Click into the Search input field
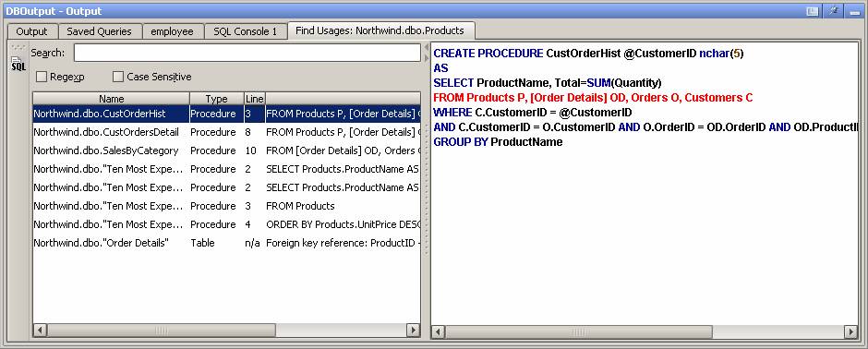 tap(247, 53)
